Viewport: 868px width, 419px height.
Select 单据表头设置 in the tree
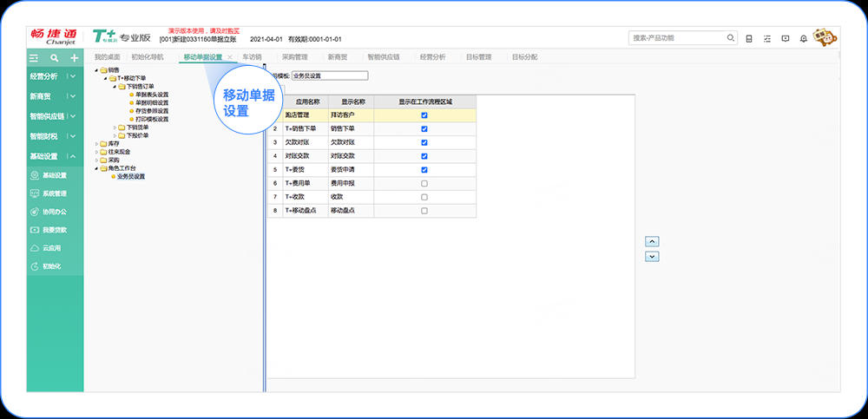152,95
